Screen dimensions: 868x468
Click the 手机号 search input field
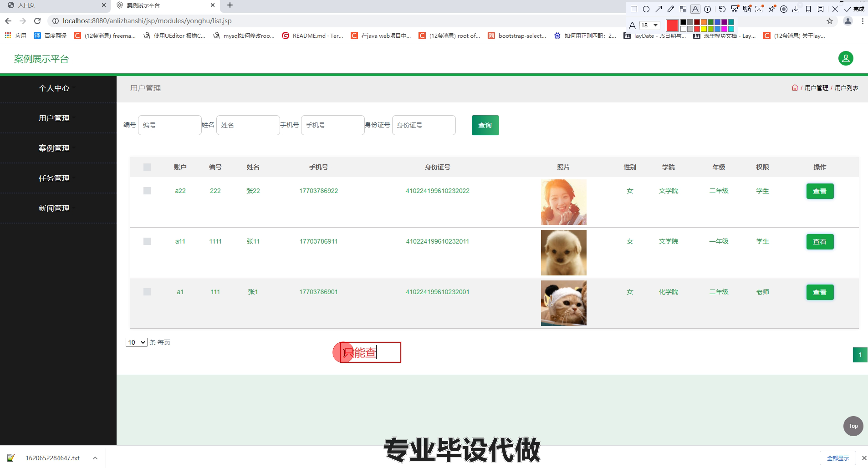click(x=332, y=125)
